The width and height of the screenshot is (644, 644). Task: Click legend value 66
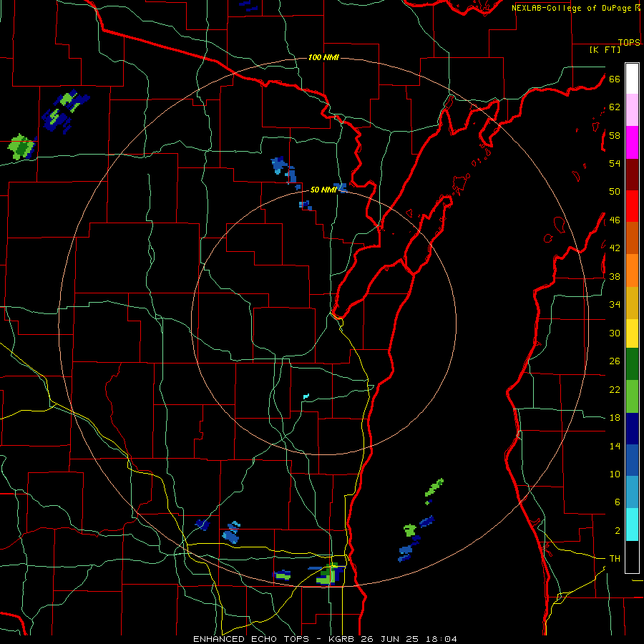point(615,79)
